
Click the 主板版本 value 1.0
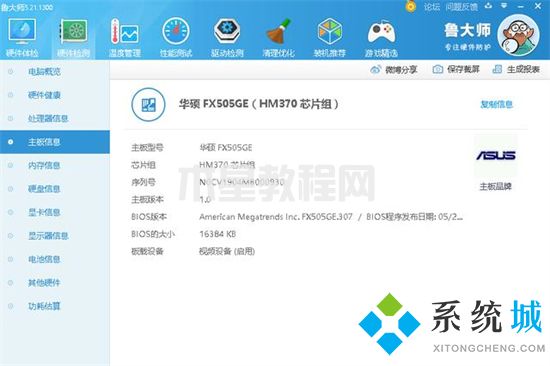[204, 200]
